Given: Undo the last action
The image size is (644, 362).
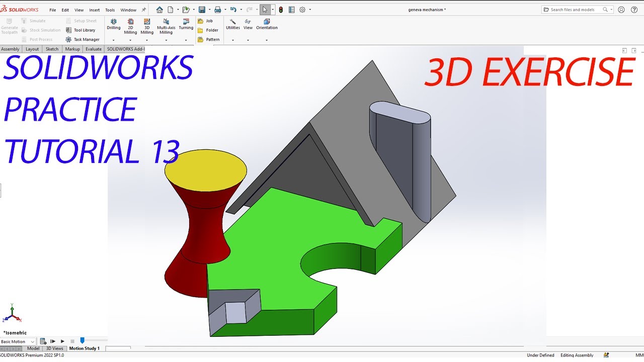Looking at the screenshot, I should pos(233,10).
